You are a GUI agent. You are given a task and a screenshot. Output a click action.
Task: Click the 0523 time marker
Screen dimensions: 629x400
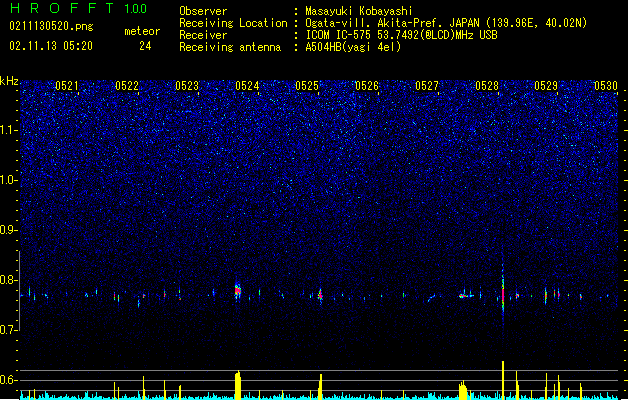click(x=187, y=86)
